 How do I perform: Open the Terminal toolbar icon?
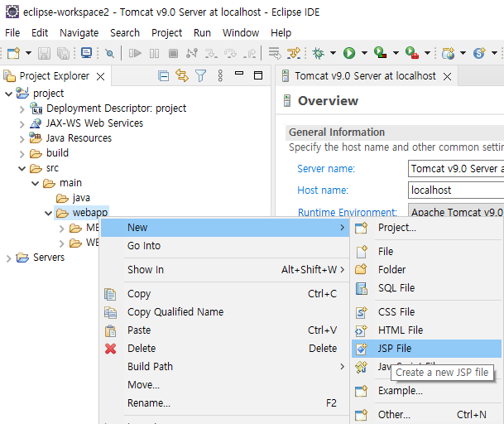[86, 53]
